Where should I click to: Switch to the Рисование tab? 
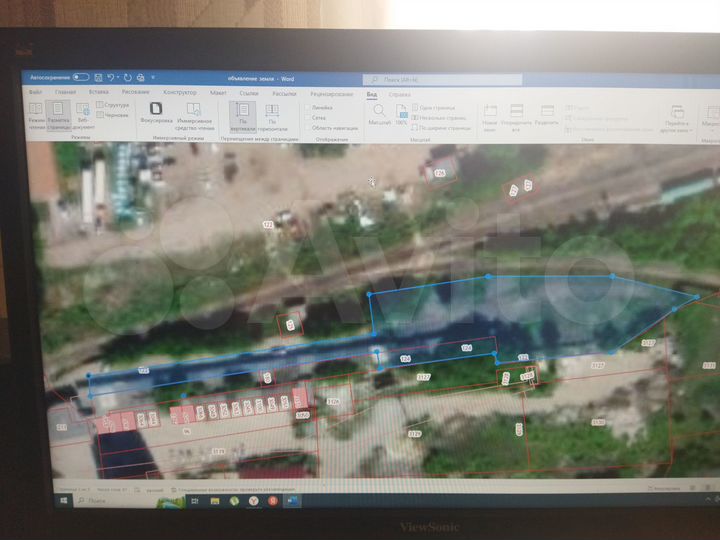[135, 92]
